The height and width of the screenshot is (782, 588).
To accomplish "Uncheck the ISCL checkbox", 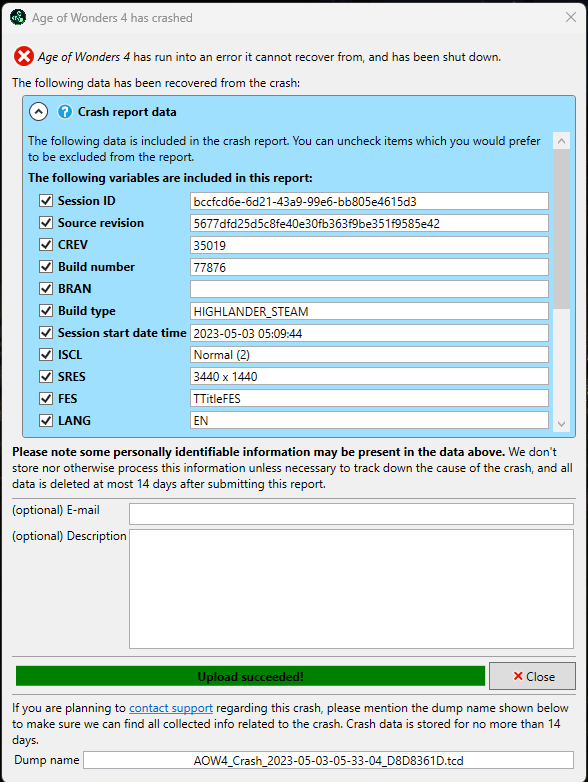I will click(46, 355).
